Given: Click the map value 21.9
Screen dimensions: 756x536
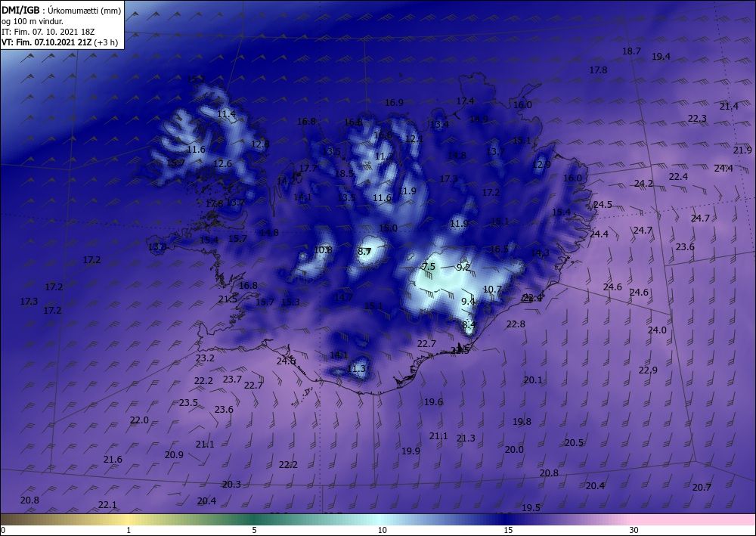Looking at the screenshot, I should [742, 150].
